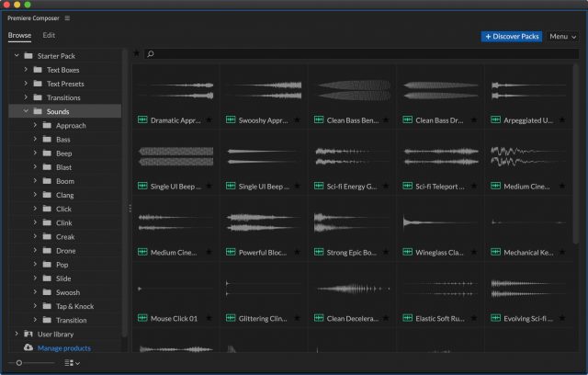Click the favorites star filter beside search
This screenshot has height=375, width=588.
[137, 54]
